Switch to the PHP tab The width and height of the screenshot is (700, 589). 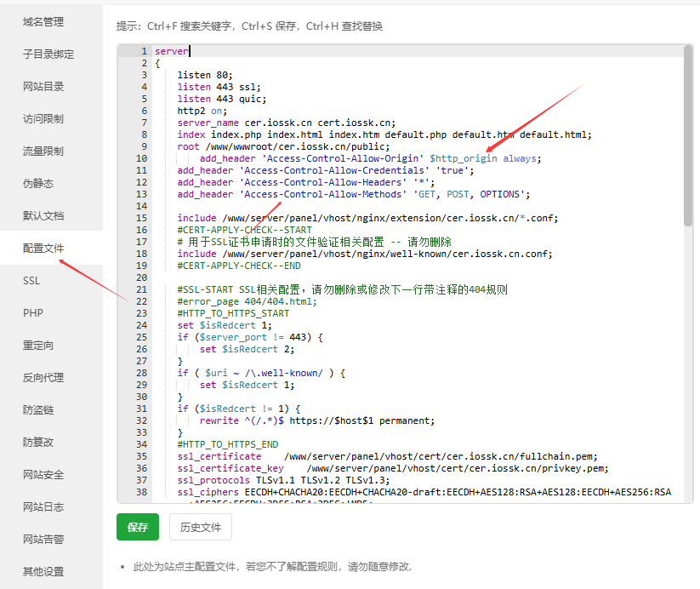pos(33,313)
